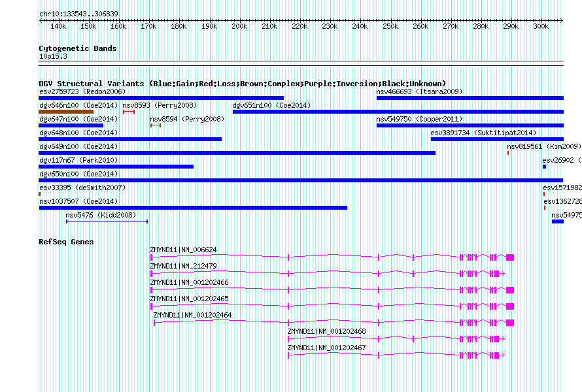Click the esv2759723 (Redon2006) gain bar
Image resolution: width=582 pixels, height=392 pixels.
(161, 98)
